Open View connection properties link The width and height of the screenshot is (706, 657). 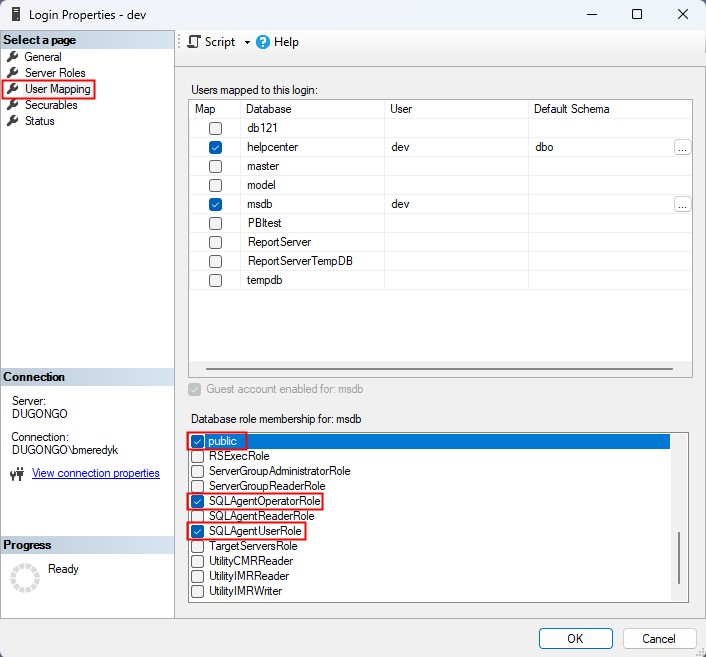click(95, 473)
